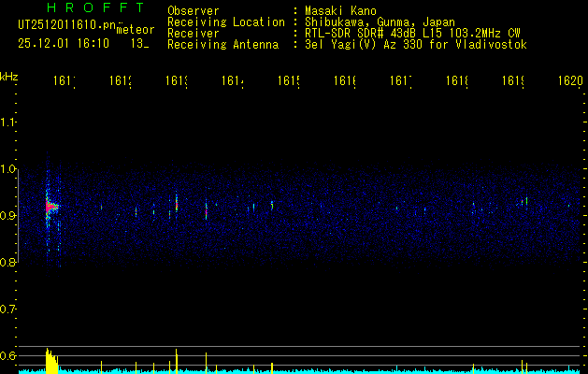This screenshot has width=588, height=374.
Task: Select the observer name Masaki Kano
Action: click(x=340, y=11)
